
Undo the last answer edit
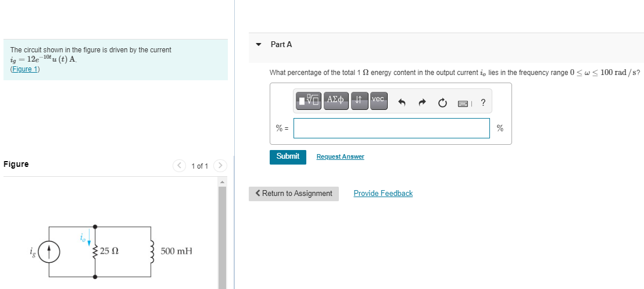[x=402, y=103]
